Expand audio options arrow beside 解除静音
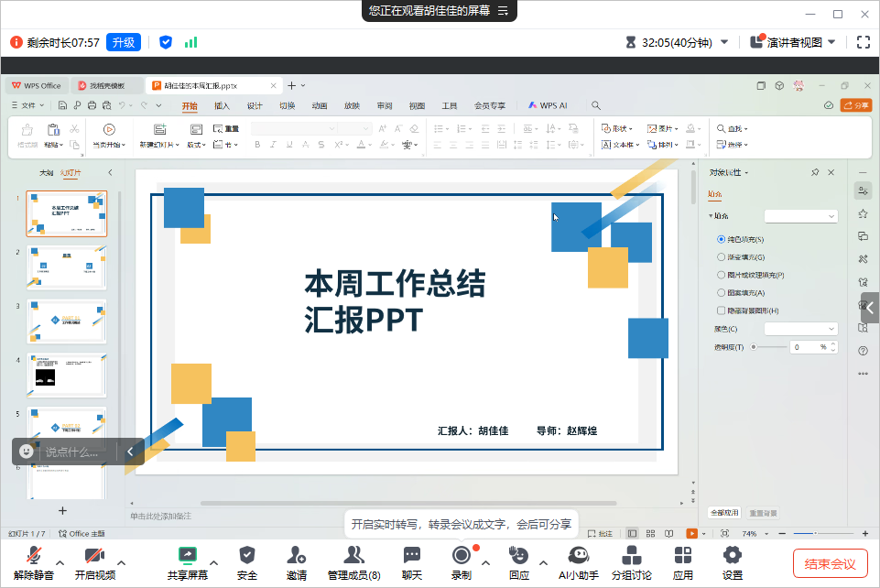The width and height of the screenshot is (880, 588). click(60, 562)
